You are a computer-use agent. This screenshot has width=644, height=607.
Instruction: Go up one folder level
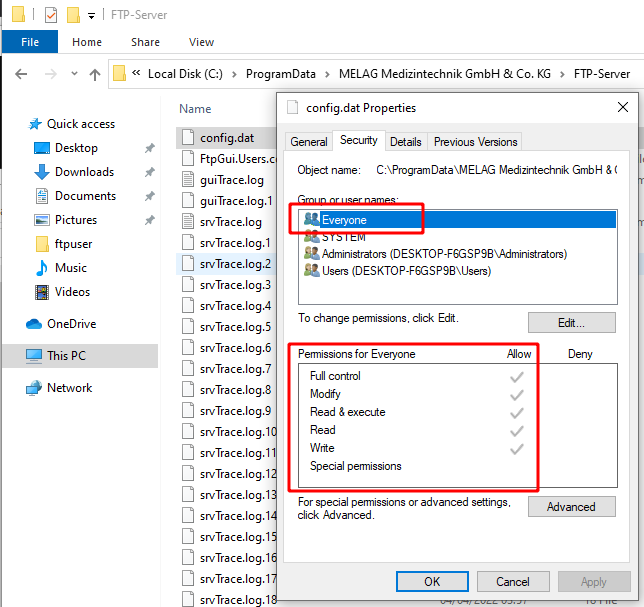click(95, 74)
